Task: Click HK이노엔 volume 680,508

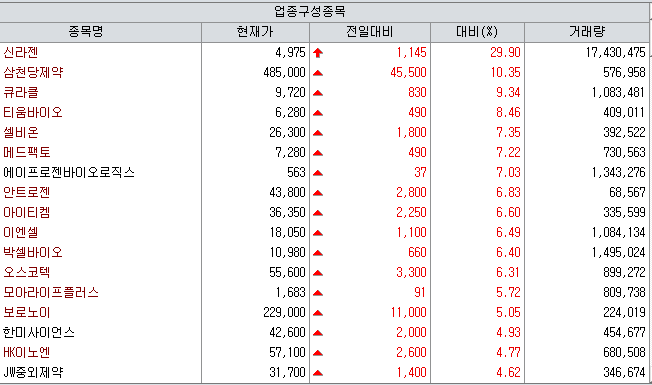Action: tap(625, 352)
